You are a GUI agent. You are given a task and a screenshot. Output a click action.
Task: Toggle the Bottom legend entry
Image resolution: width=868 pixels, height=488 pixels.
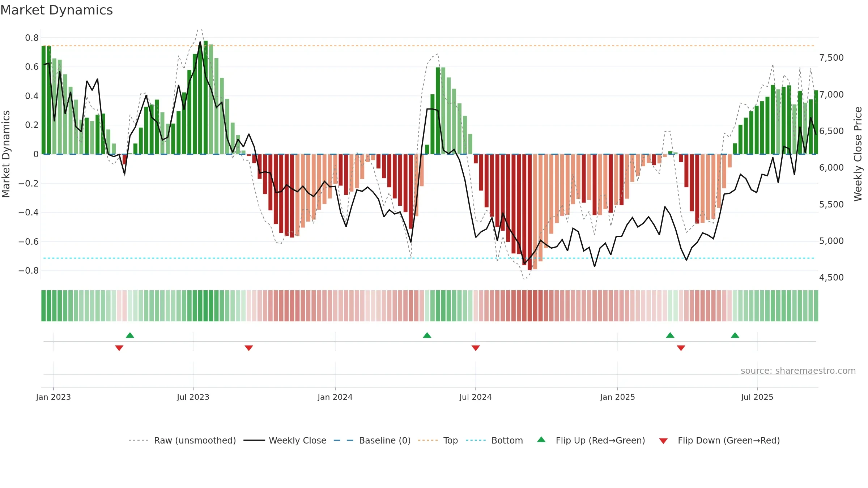click(494, 440)
